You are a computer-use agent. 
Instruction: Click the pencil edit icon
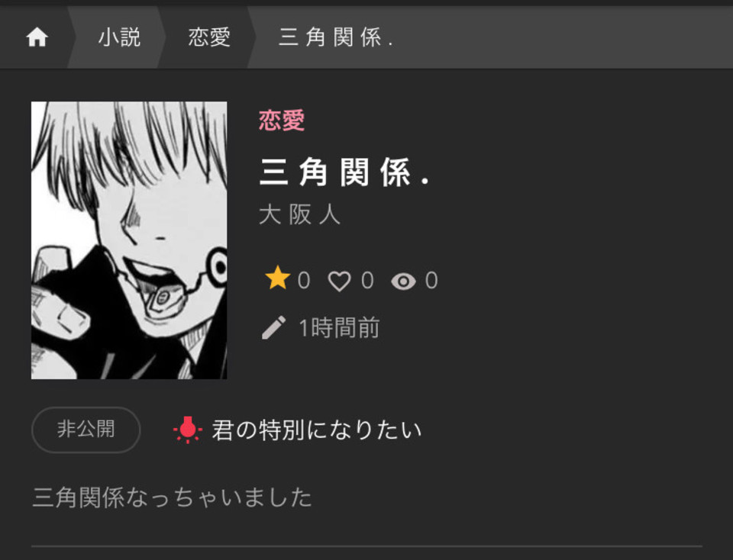[274, 327]
